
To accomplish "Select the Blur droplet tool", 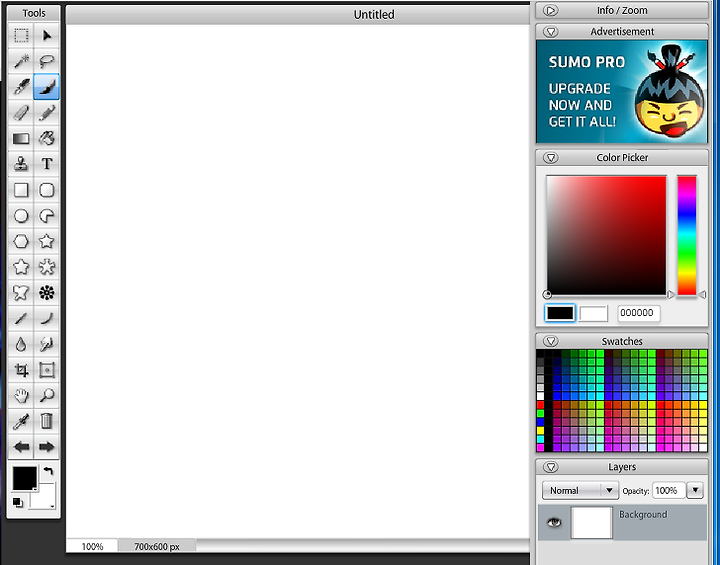I will 21,344.
